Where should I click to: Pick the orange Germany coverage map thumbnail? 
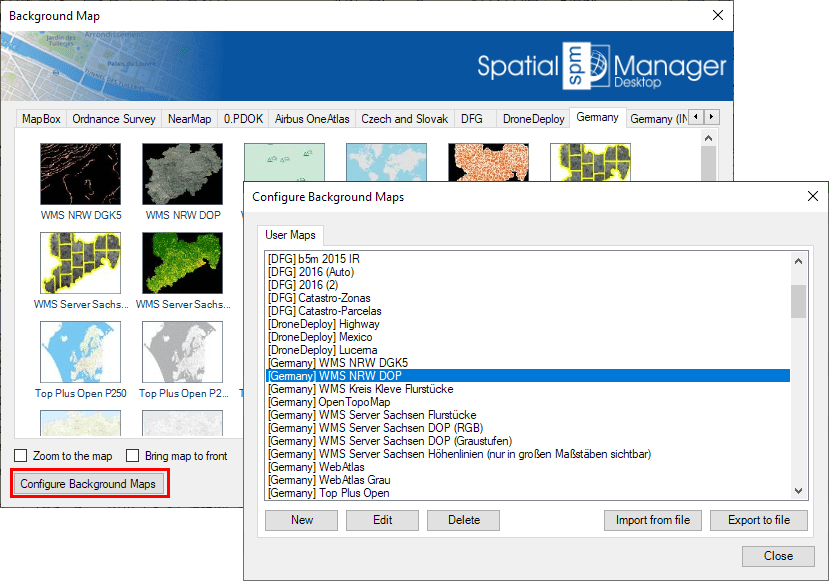[488, 160]
